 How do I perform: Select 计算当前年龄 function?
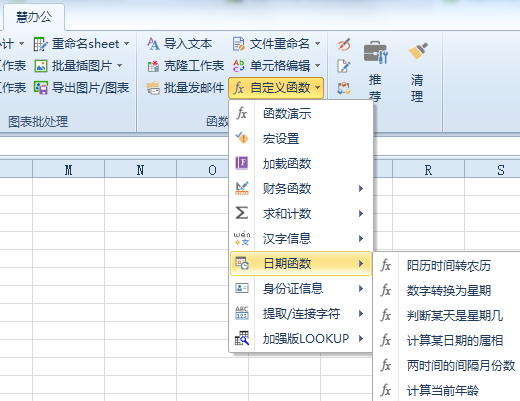coord(448,390)
